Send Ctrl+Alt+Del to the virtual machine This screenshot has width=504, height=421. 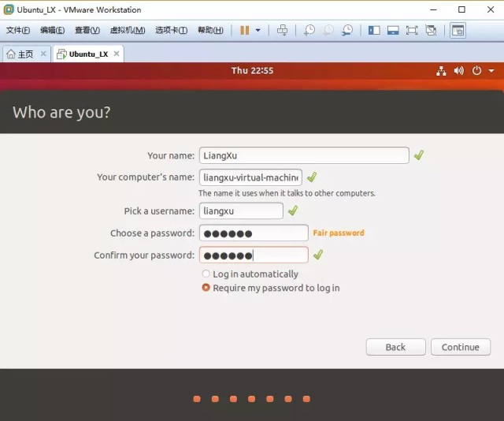pos(282,31)
